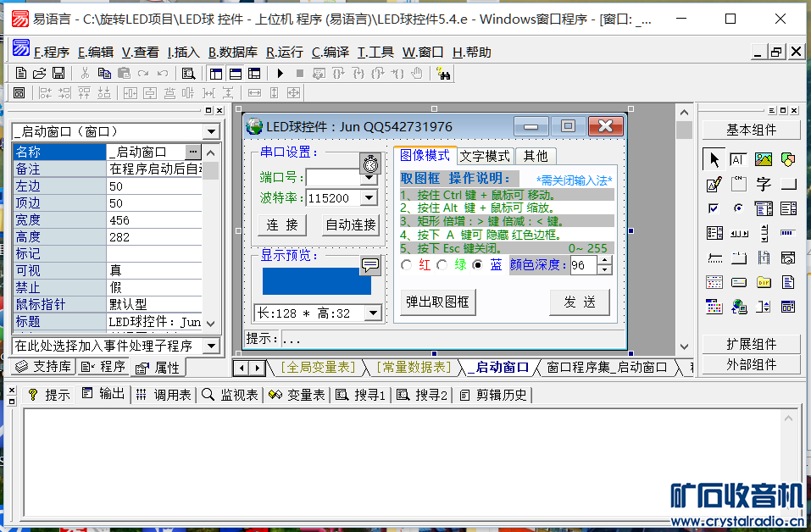The height and width of the screenshot is (532, 811).
Task: Select the pointer tool in the basic components panel
Action: (714, 159)
